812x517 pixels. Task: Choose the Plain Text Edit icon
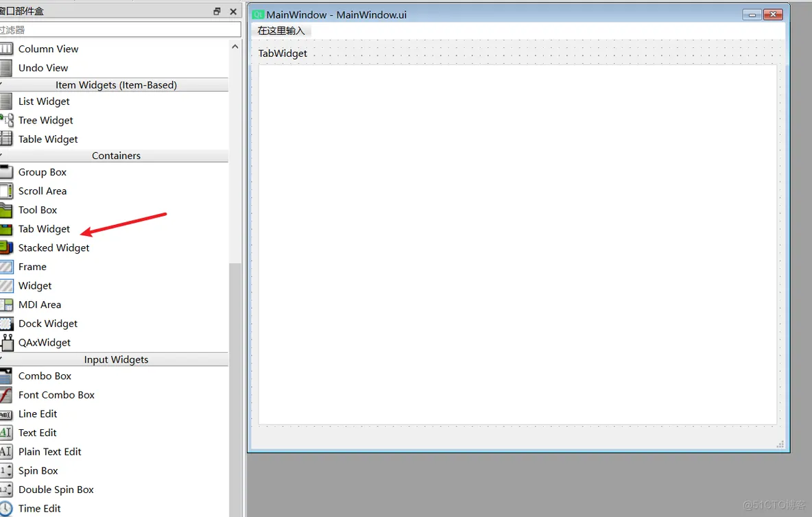coord(6,452)
